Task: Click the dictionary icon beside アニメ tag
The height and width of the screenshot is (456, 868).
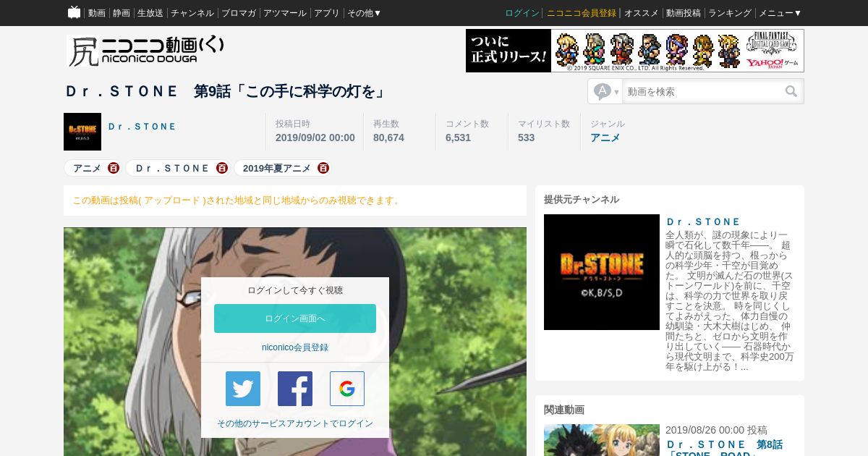Action: [x=114, y=168]
